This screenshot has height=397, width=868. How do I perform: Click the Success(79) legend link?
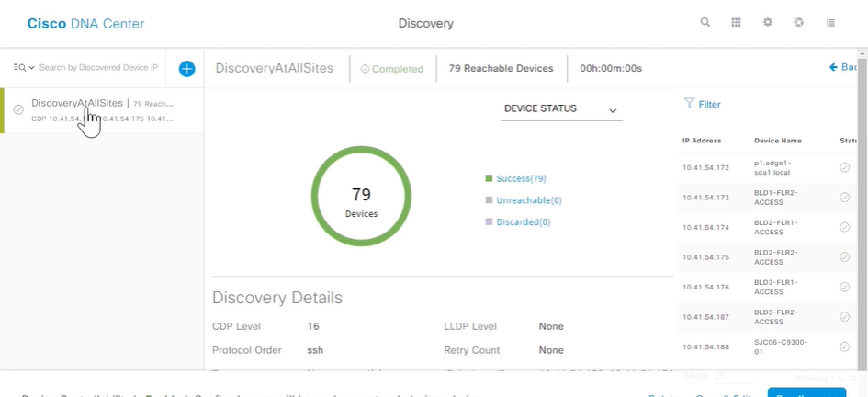coord(521,178)
